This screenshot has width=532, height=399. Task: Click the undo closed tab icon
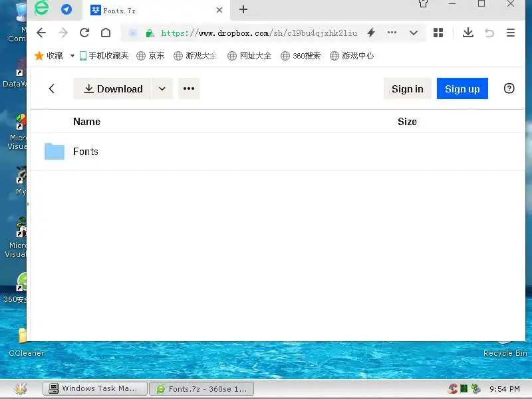pyautogui.click(x=489, y=33)
